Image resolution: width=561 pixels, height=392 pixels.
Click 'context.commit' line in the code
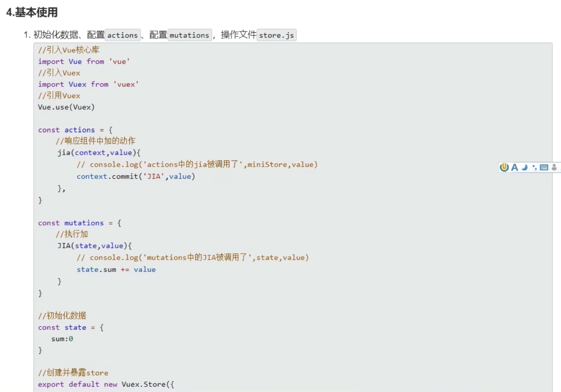(136, 176)
